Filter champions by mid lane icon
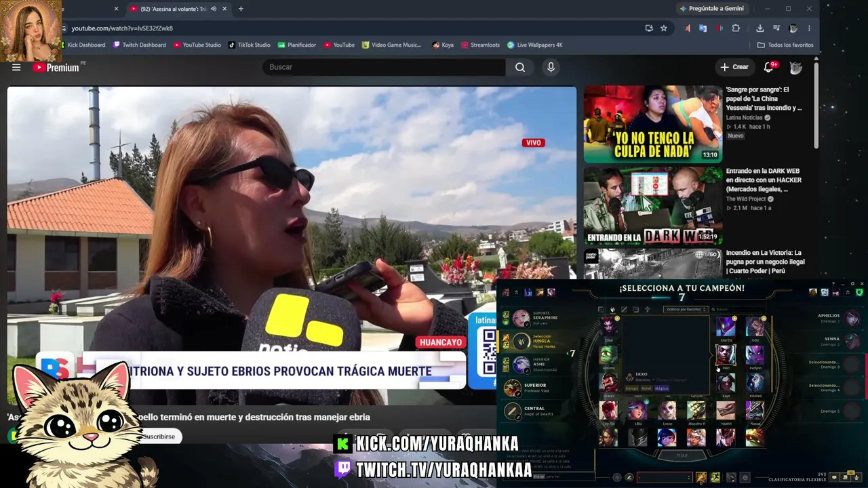This screenshot has width=868, height=488. (x=624, y=310)
